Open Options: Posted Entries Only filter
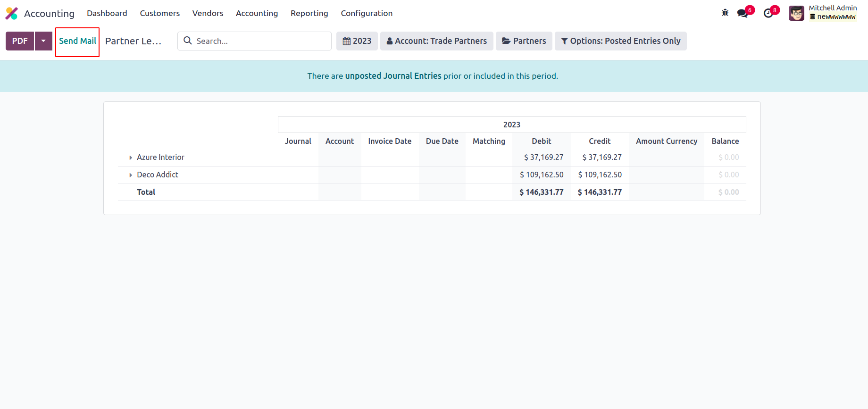The width and height of the screenshot is (868, 409). [620, 41]
